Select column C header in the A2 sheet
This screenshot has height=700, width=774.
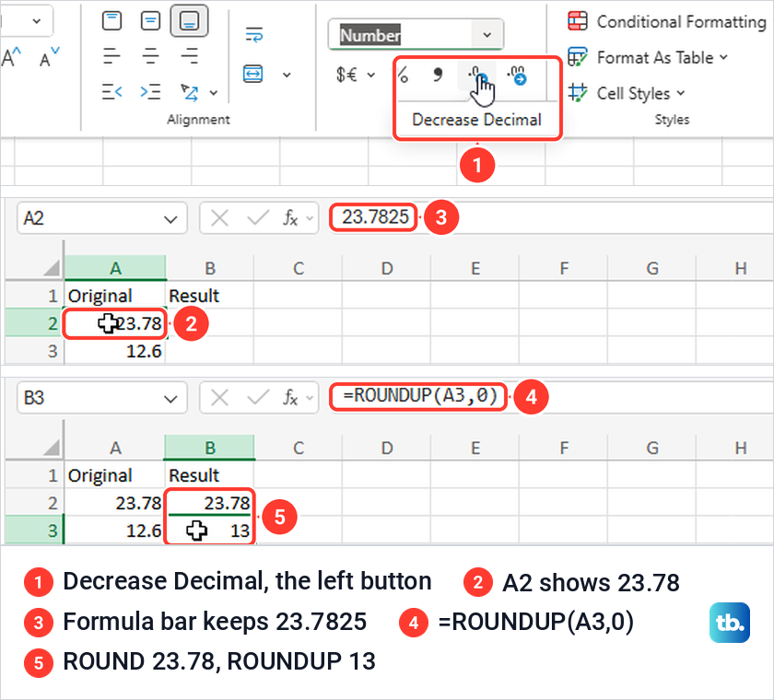[299, 268]
